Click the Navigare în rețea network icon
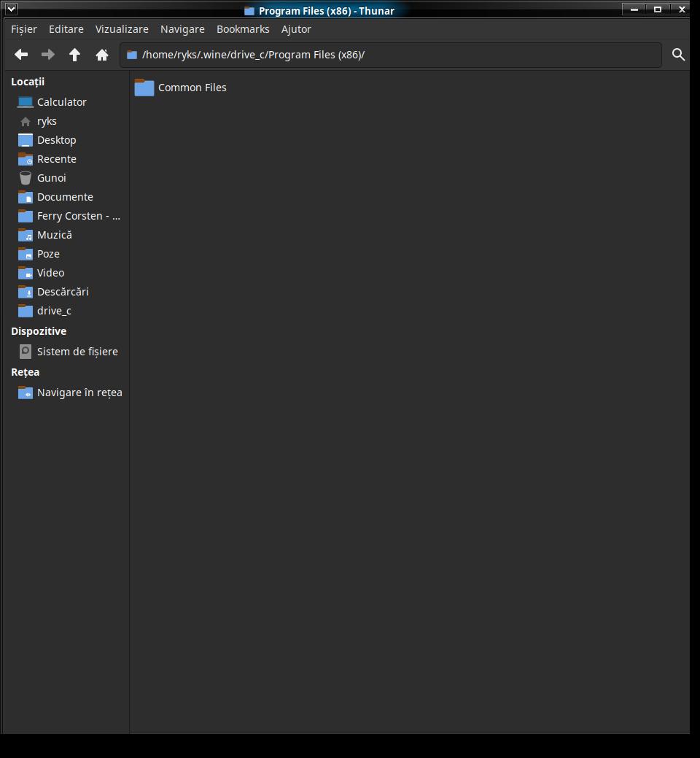The width and height of the screenshot is (700, 758). pos(25,392)
